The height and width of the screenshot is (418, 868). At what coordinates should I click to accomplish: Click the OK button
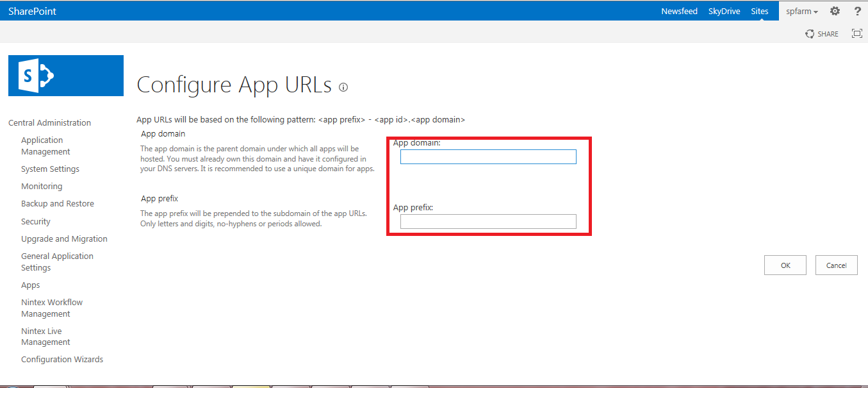pyautogui.click(x=785, y=265)
